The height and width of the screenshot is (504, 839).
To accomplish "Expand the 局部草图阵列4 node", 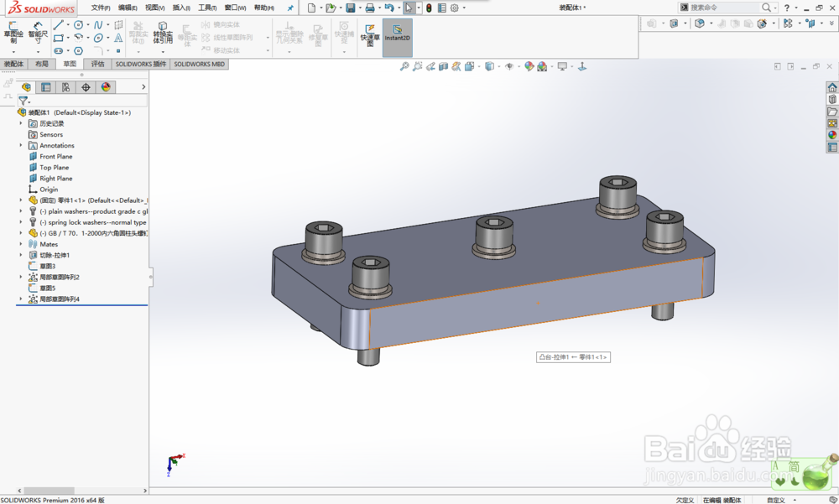I will (x=21, y=299).
